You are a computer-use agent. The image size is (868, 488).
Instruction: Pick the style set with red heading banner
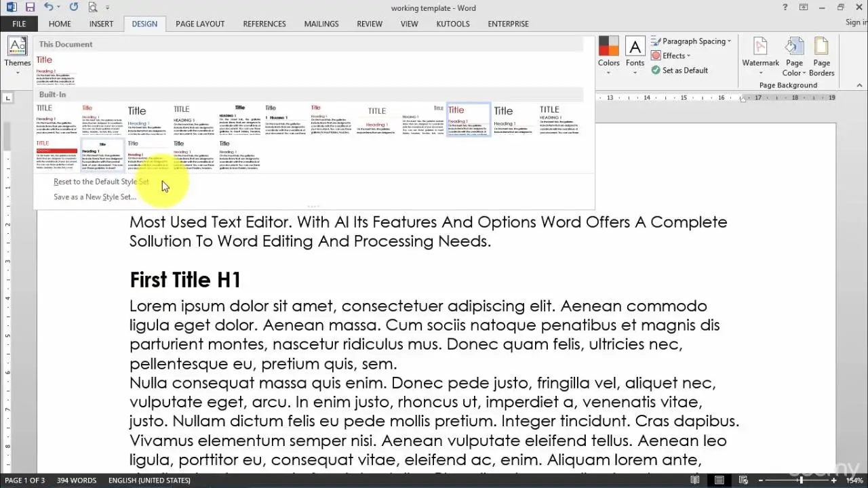(57, 155)
